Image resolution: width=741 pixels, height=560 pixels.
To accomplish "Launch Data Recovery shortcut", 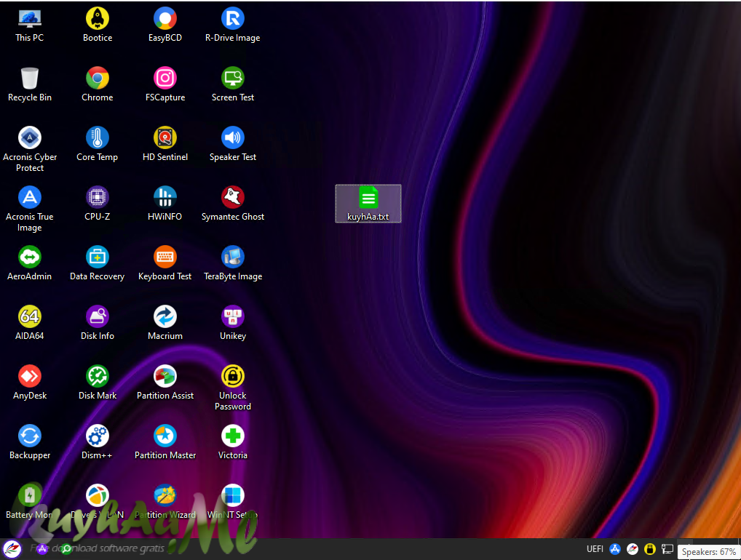I will (x=98, y=263).
